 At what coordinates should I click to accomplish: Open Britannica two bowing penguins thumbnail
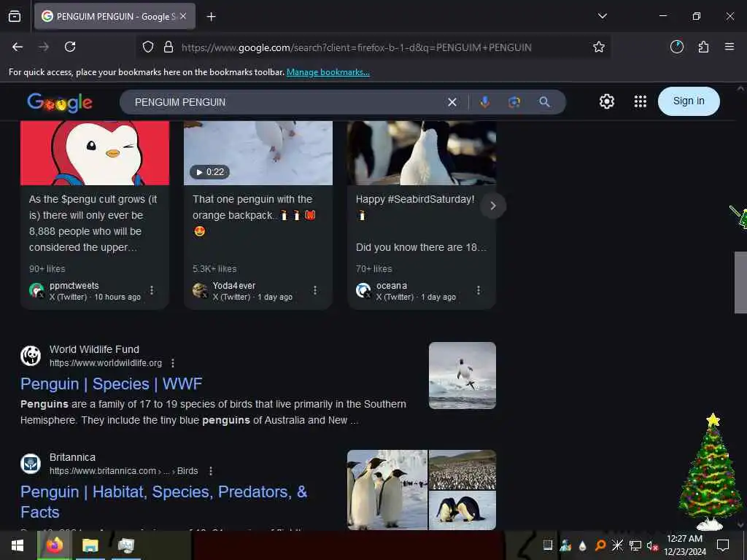click(462, 510)
